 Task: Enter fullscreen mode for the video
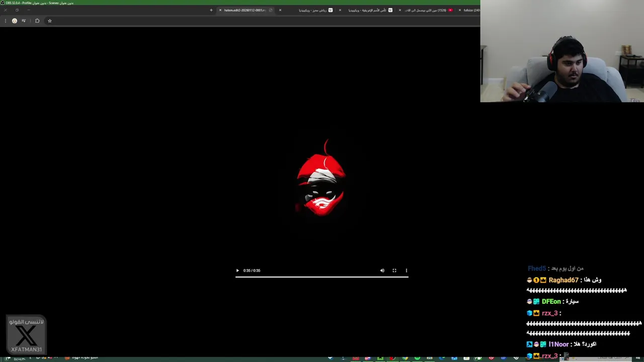[394, 270]
